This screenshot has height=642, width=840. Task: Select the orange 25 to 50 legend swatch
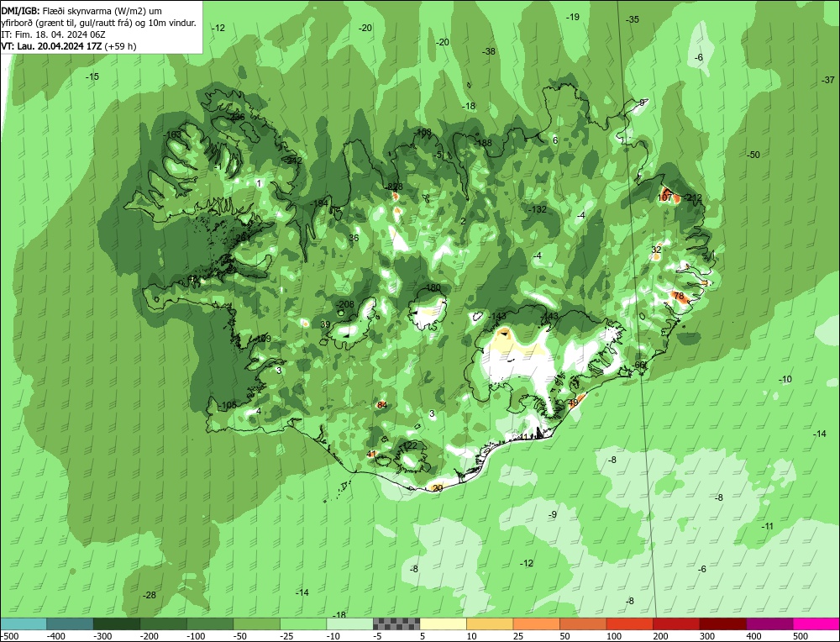pos(536,624)
